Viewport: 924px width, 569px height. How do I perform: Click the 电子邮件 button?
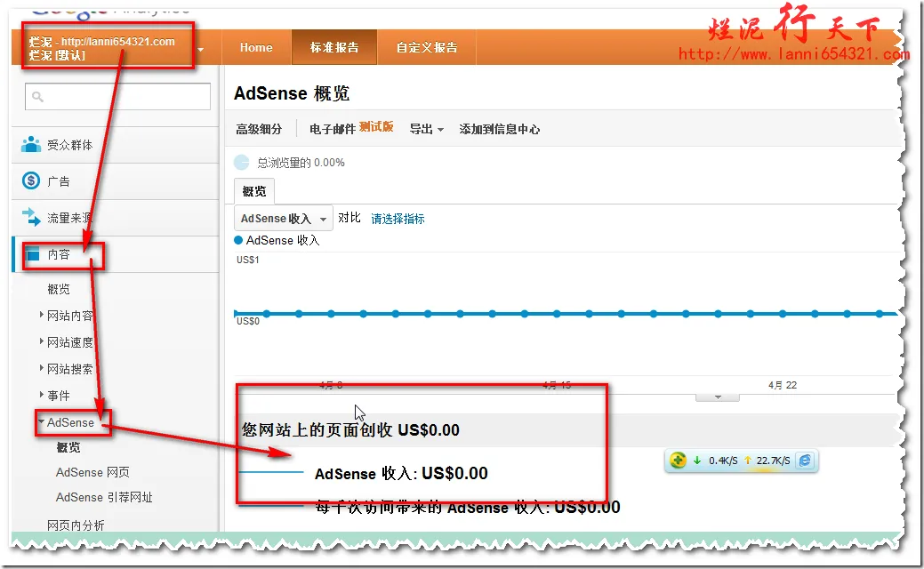333,129
